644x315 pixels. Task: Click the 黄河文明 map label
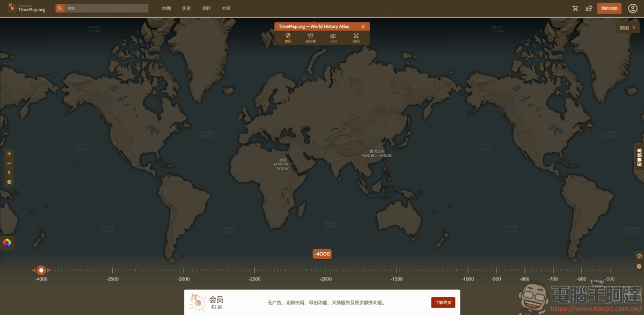(x=377, y=153)
